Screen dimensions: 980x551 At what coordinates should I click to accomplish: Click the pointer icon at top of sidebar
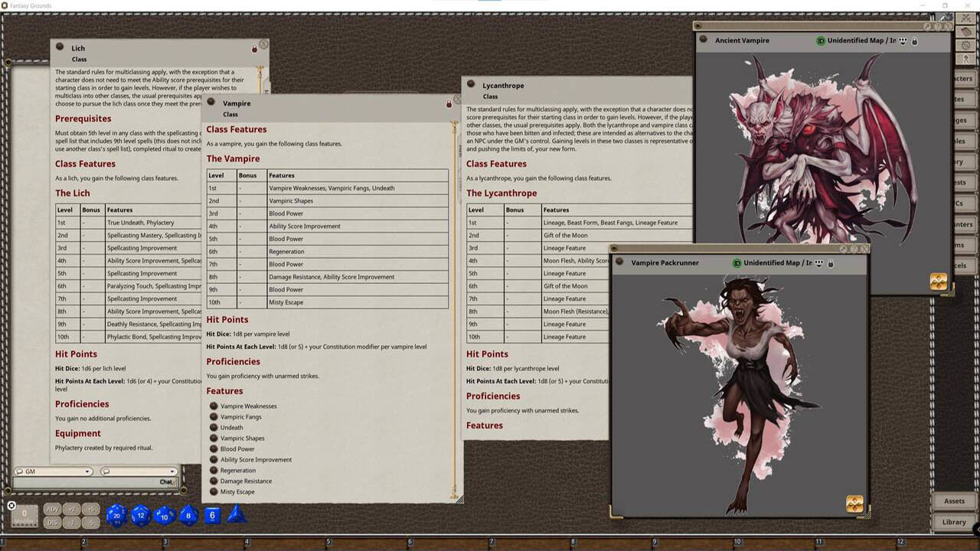click(x=966, y=58)
